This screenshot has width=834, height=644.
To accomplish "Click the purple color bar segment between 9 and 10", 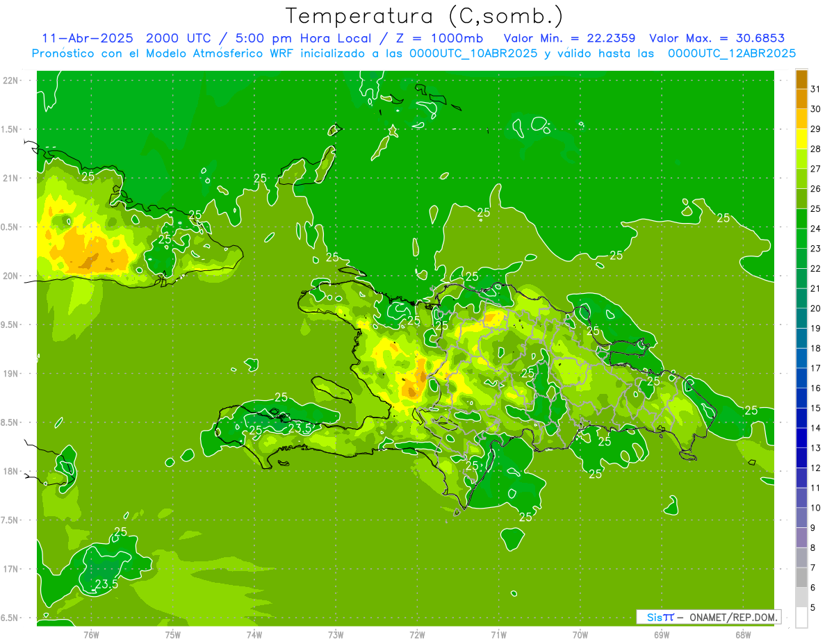I will click(x=801, y=518).
